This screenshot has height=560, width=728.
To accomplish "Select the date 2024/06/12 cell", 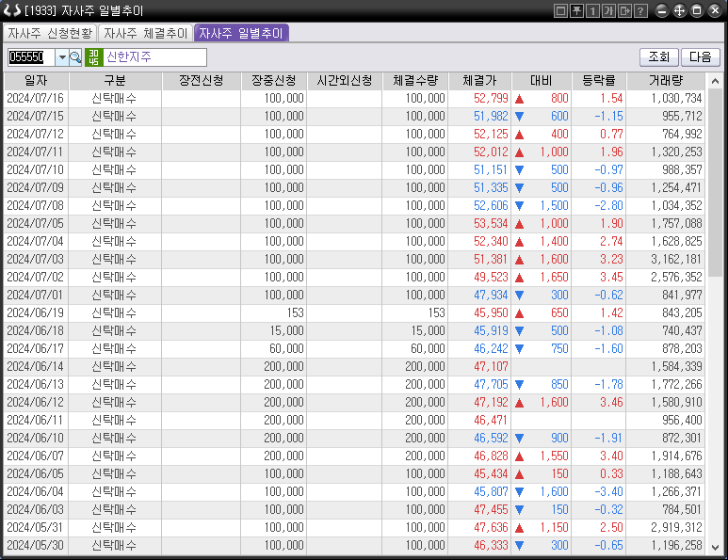I will click(36, 402).
